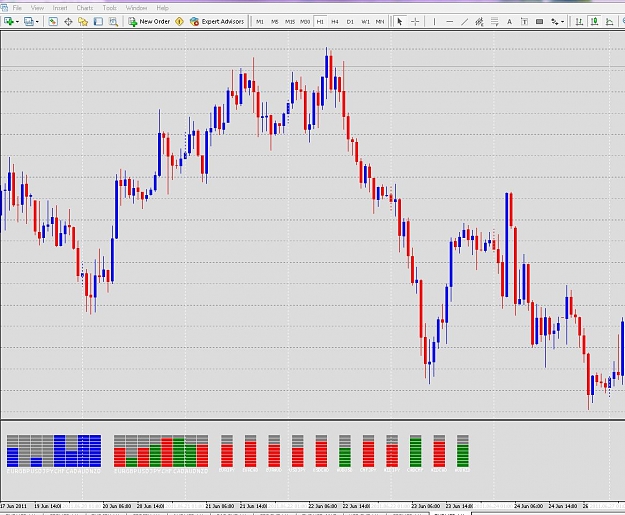
Task: Toggle the Expert Advisors button
Action: click(x=217, y=22)
